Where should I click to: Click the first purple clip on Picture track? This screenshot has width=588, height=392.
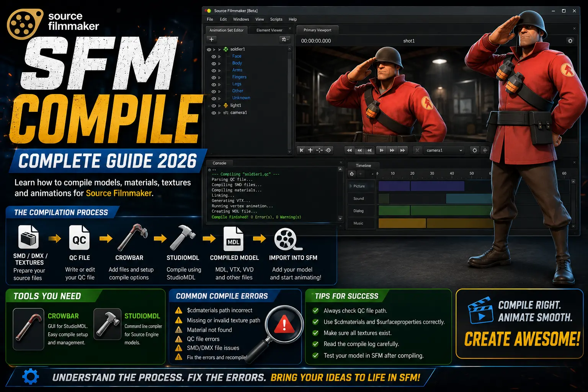394,186
